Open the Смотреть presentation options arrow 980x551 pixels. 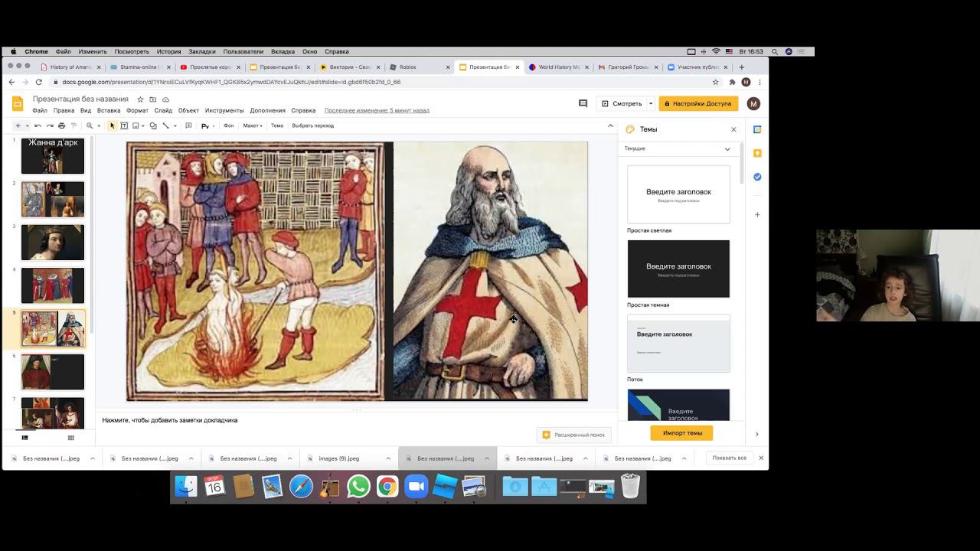pyautogui.click(x=651, y=103)
